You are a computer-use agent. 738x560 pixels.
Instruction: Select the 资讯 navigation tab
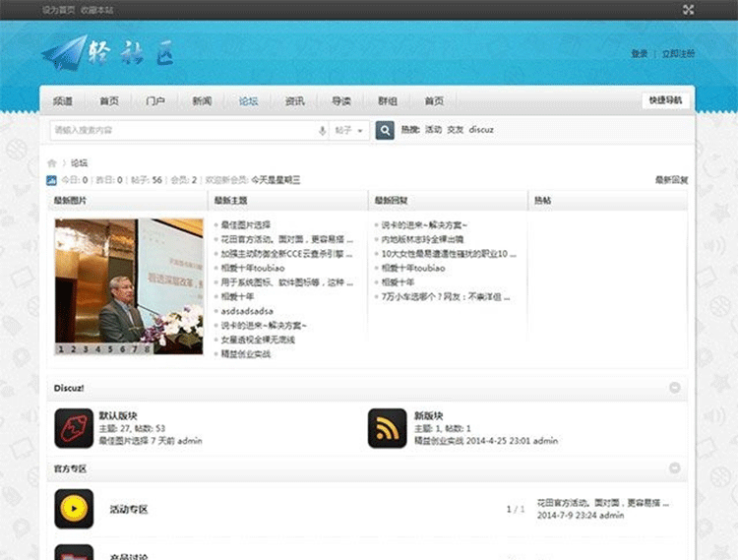pyautogui.click(x=294, y=101)
